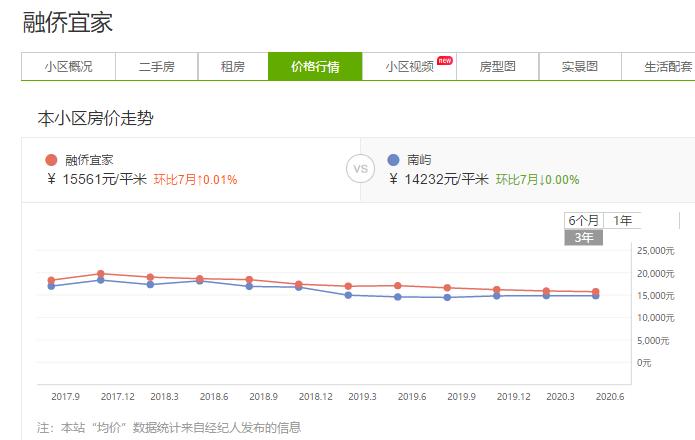This screenshot has width=695, height=440.
Task: Select the 价格行情 tab
Action: [x=315, y=66]
